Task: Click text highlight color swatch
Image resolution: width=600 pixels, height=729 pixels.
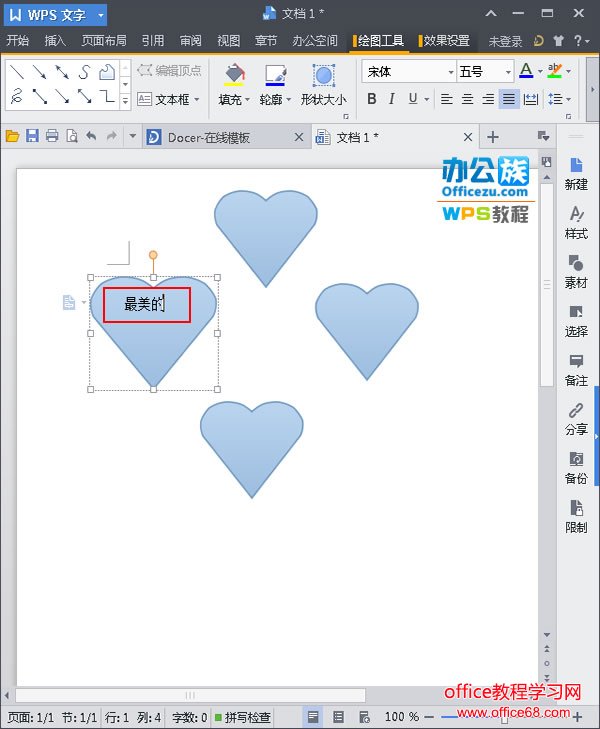Action: click(x=554, y=71)
